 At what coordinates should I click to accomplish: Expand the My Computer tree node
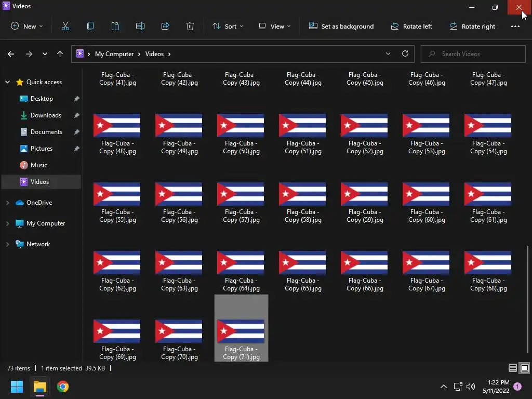[x=7, y=223]
